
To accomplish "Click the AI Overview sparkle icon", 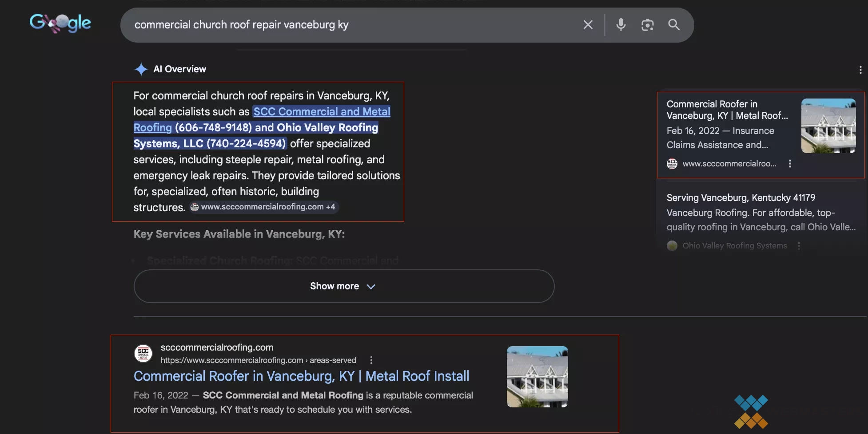I will point(141,69).
